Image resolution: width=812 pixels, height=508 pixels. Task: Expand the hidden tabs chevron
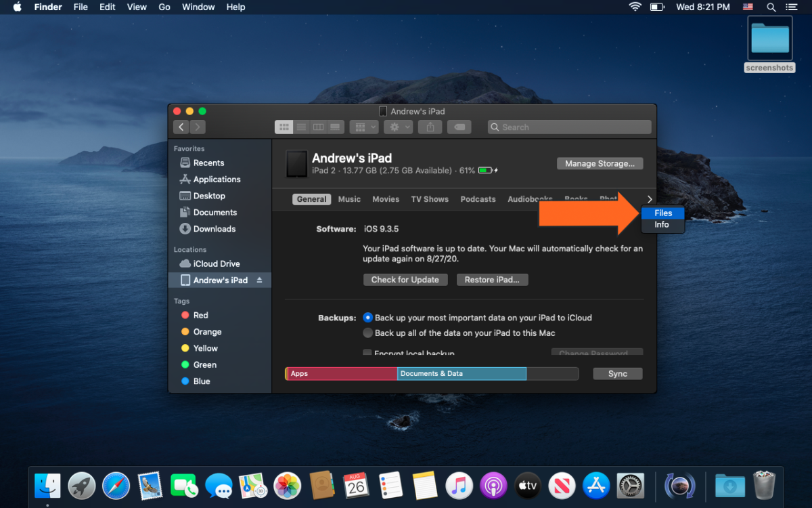650,199
